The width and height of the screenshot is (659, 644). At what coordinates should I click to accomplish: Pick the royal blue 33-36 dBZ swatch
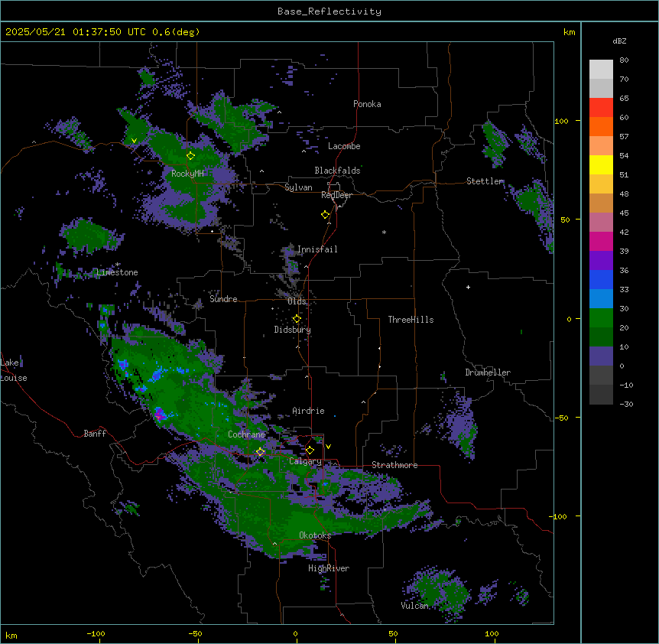[601, 279]
